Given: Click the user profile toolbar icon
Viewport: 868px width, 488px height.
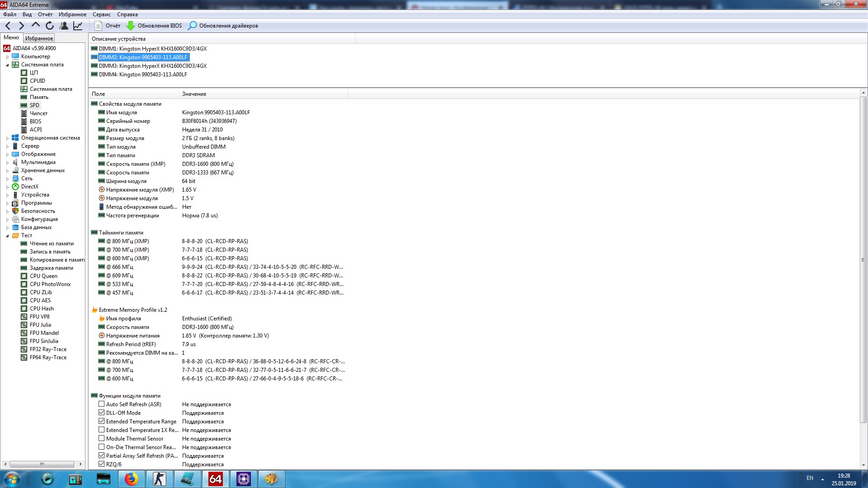Looking at the screenshot, I should 64,26.
